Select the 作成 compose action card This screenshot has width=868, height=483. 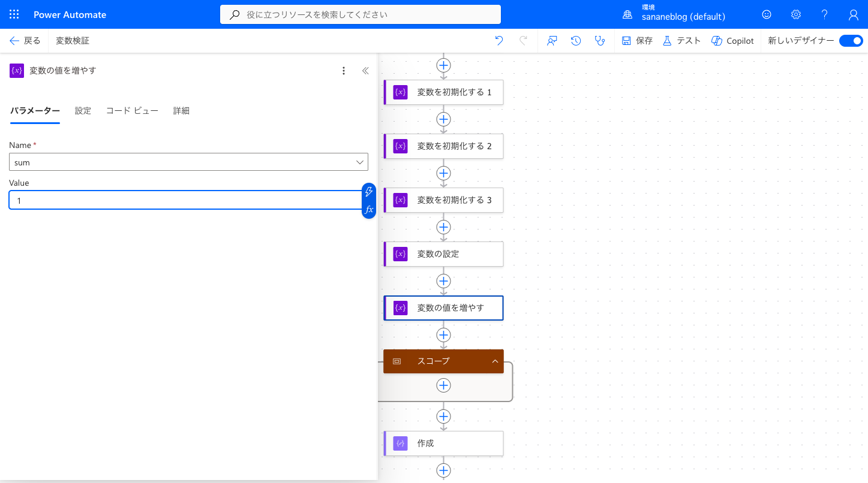pos(443,443)
